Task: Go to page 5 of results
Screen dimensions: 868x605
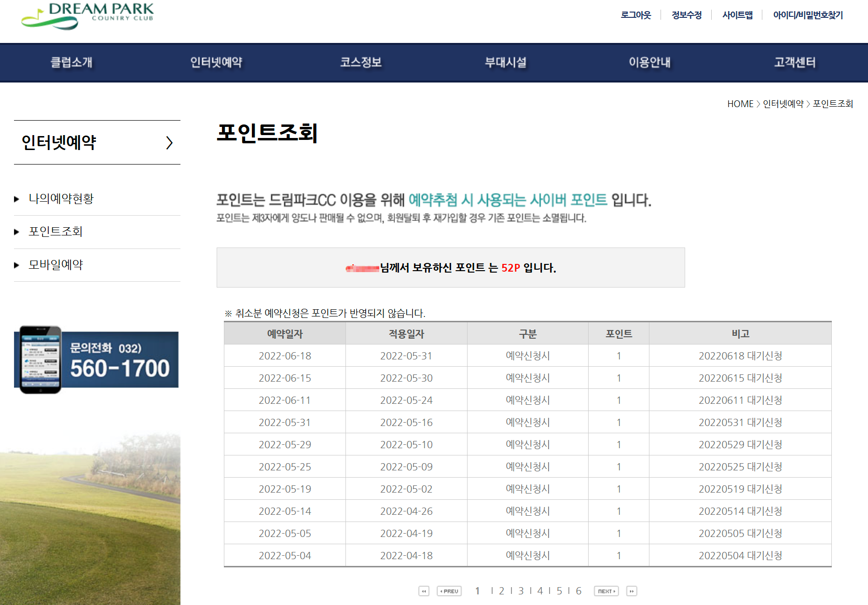Action: (x=560, y=591)
